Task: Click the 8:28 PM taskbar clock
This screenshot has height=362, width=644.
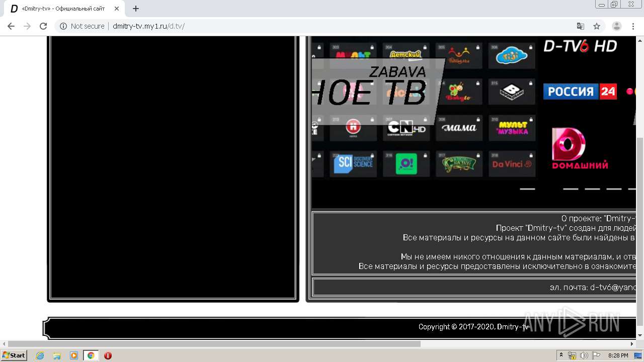Action: tap(618, 355)
